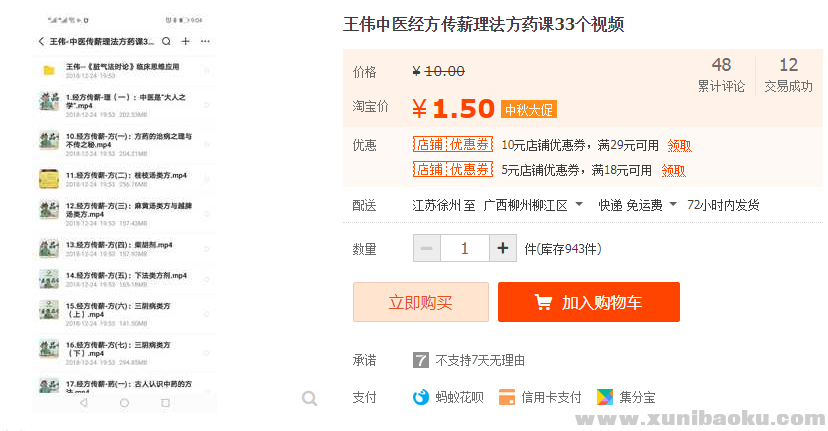Tap the search icon in the phone header

tap(167, 42)
